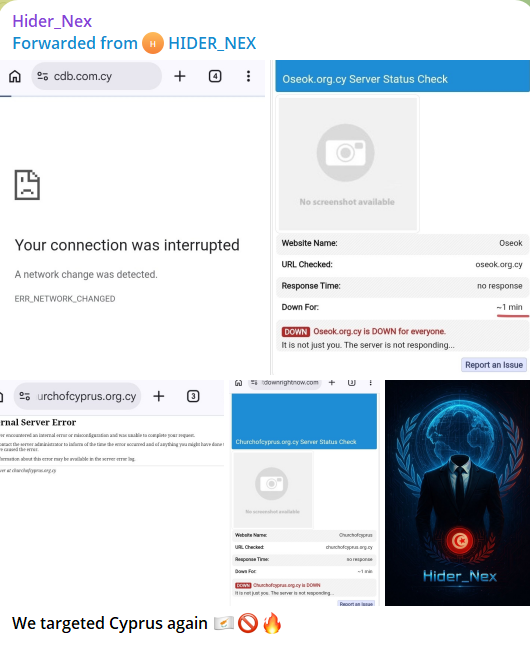Click the Churchofcyprus 'No screenshot available' thumbnail
The image size is (530, 653).
pos(273,490)
